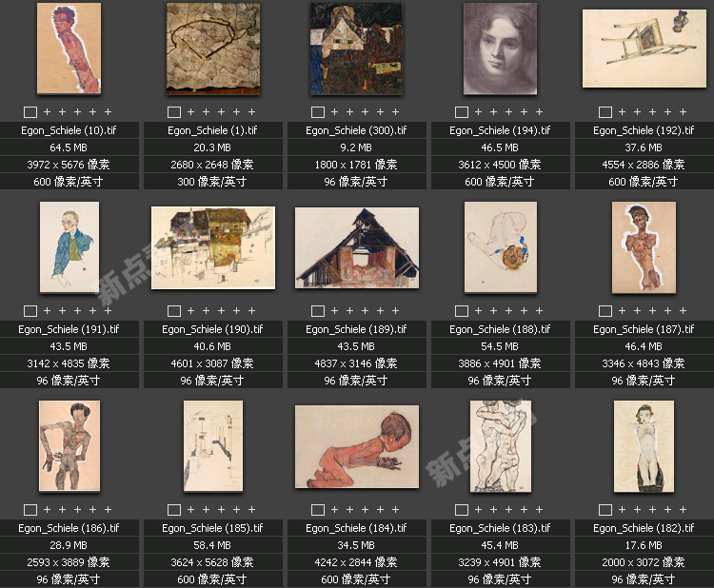
Task: Check the box under Egon_Schiele (10).tif thumbnail
Action: coord(30,112)
